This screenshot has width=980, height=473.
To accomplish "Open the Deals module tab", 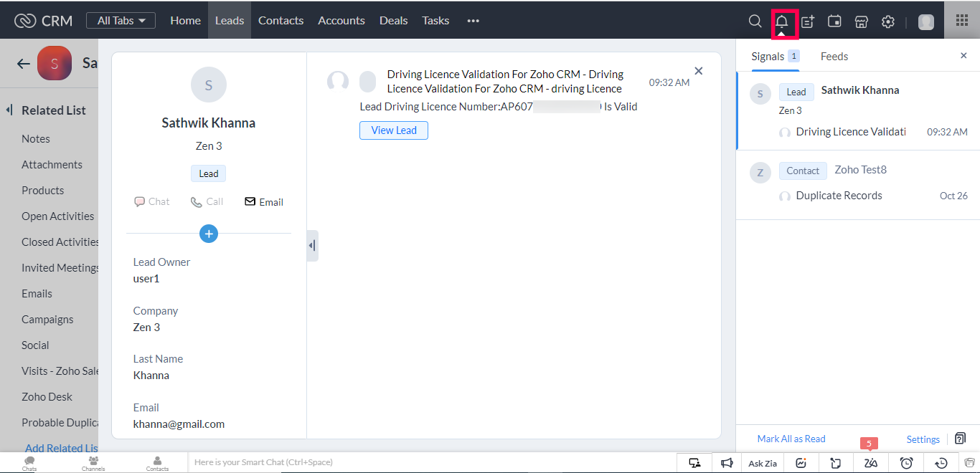I will click(x=393, y=21).
